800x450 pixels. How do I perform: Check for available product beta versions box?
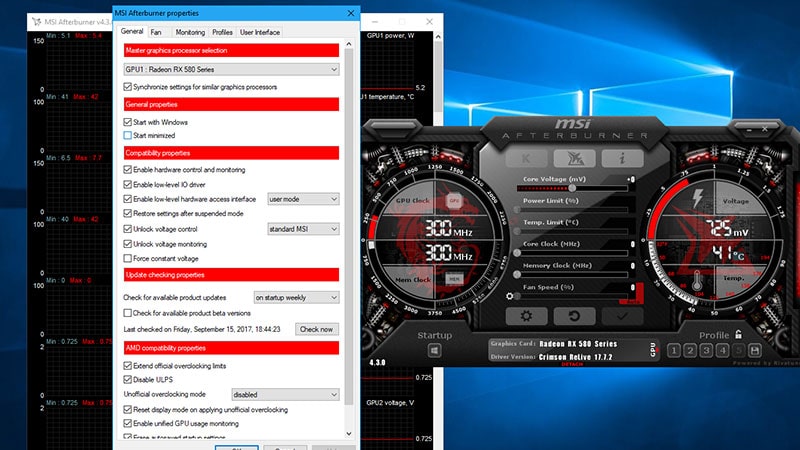pyautogui.click(x=128, y=313)
